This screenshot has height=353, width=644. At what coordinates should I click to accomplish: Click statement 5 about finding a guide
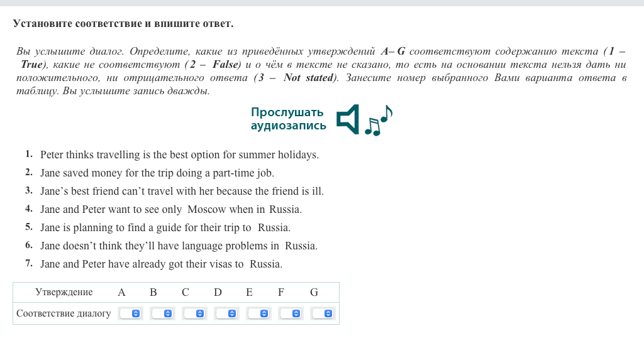[165, 227]
